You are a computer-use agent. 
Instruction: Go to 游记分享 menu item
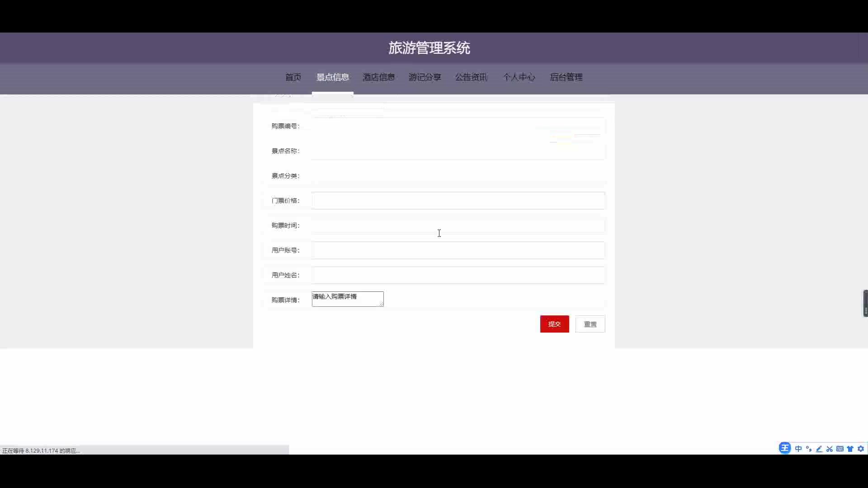tap(425, 77)
